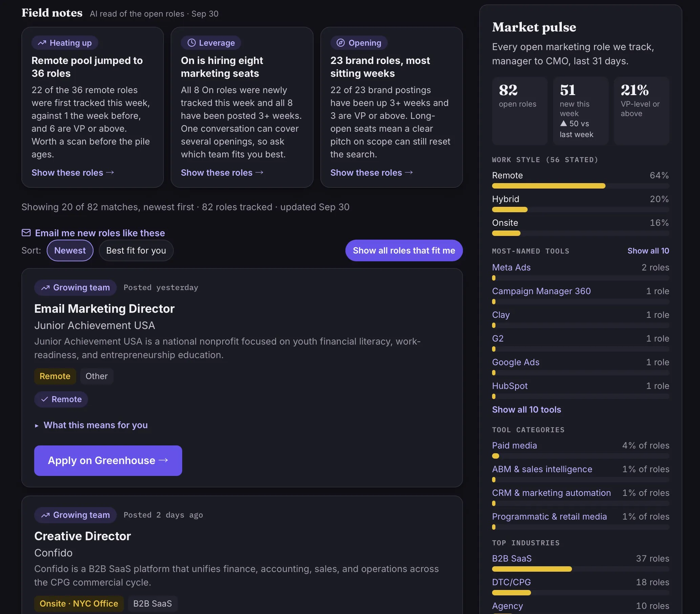700x614 pixels.
Task: Click the Onsite · NYC Office tag
Action: [79, 604]
